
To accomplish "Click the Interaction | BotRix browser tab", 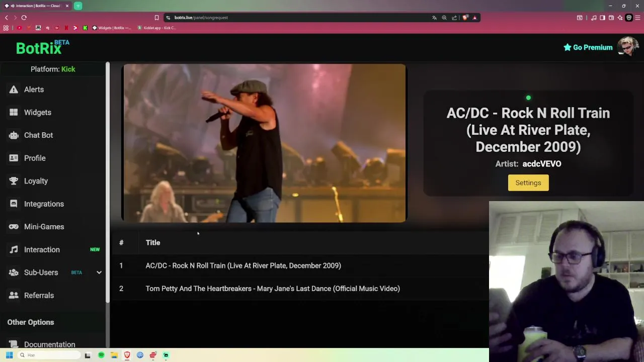I will (x=36, y=6).
